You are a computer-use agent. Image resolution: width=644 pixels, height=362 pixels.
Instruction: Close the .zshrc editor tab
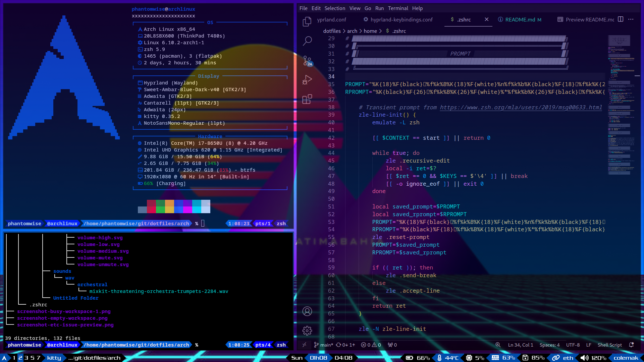486,19
